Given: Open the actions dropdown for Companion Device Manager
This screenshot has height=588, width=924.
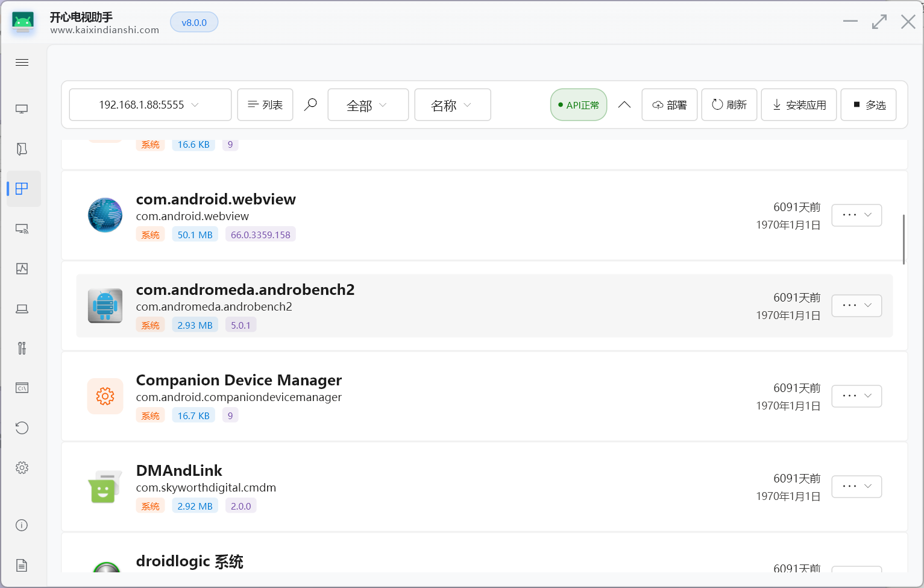Looking at the screenshot, I should pyautogui.click(x=856, y=396).
